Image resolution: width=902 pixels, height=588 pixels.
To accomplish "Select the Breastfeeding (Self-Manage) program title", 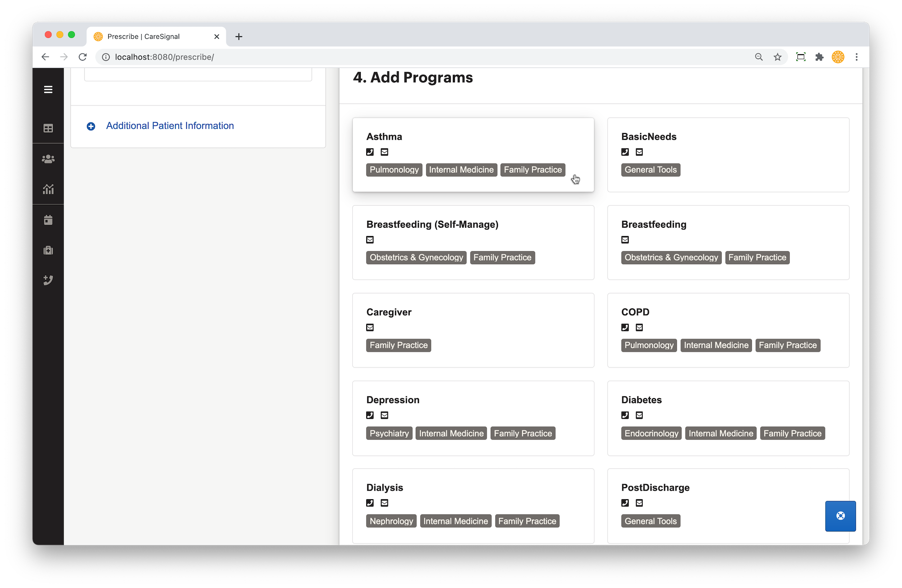I will pos(432,225).
